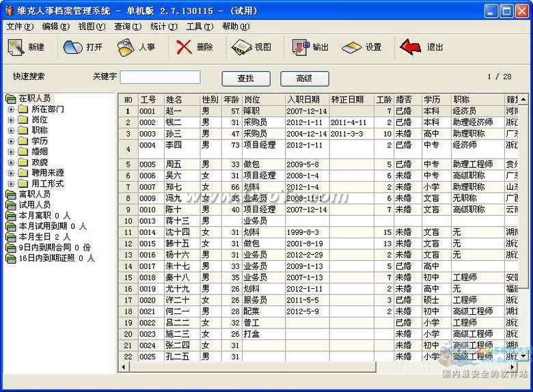Screen dimensions: 533x392
Task: Open the 人事 personnel toolbar icon
Action: (126, 47)
